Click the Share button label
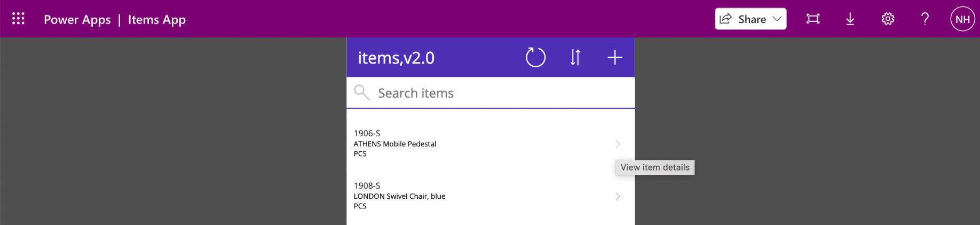The image size is (980, 225). [x=752, y=19]
